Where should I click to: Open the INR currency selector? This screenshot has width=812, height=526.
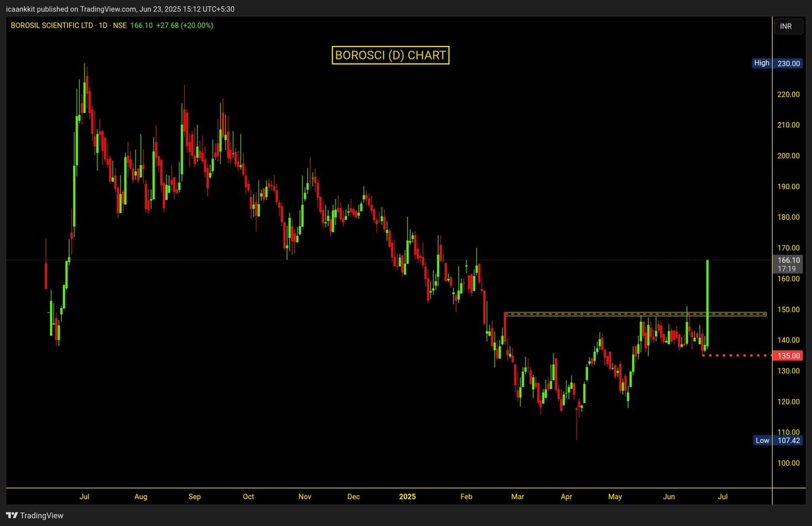[787, 26]
